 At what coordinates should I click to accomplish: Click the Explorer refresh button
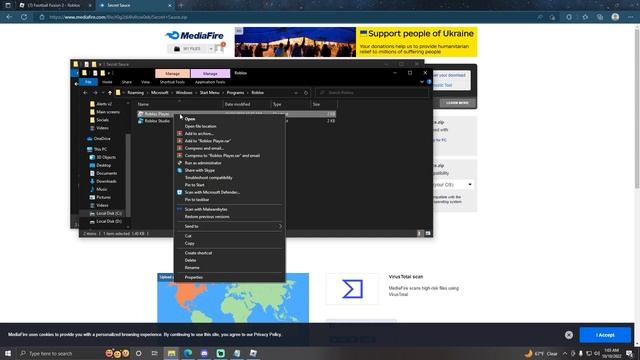306,93
